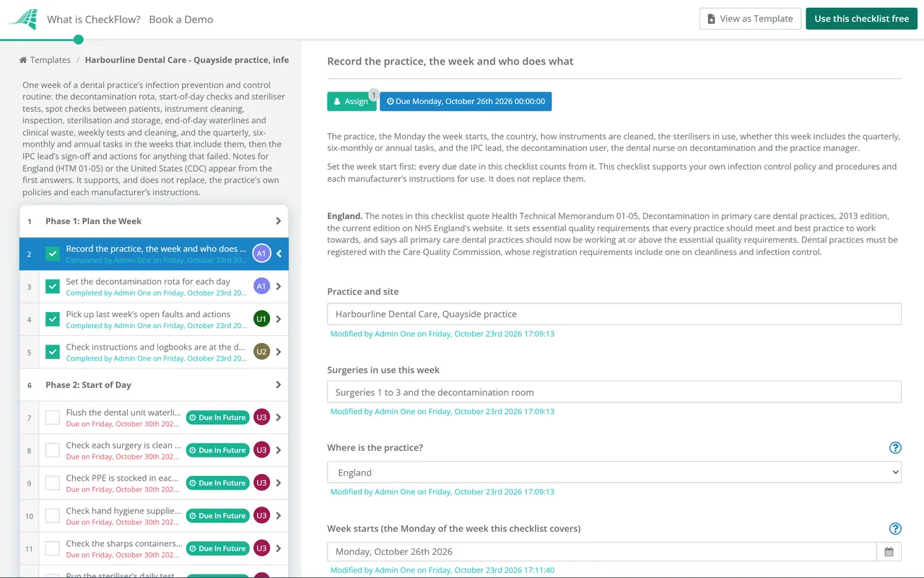Click the Surgeries in use this week field
The width and height of the screenshot is (924, 578).
(614, 392)
